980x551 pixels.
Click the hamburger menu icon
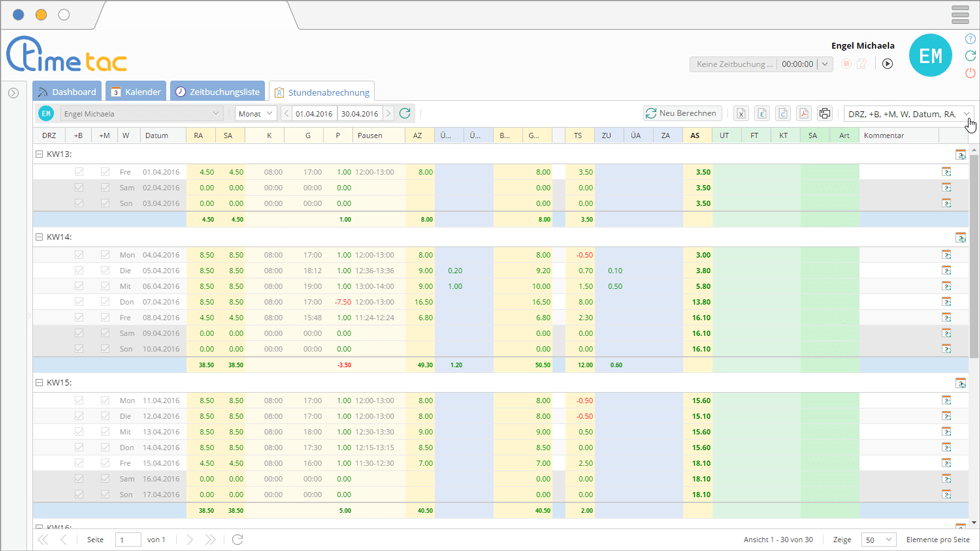pyautogui.click(x=960, y=15)
